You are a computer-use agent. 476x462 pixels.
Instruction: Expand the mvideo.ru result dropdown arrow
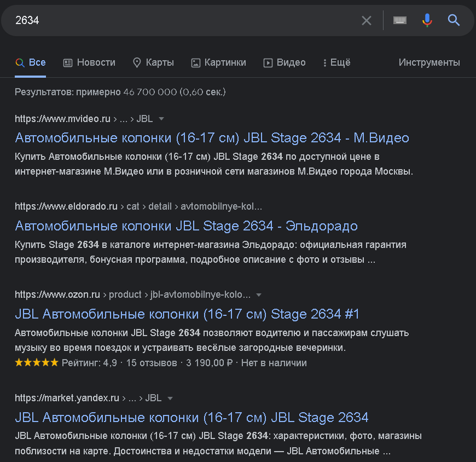(x=161, y=119)
